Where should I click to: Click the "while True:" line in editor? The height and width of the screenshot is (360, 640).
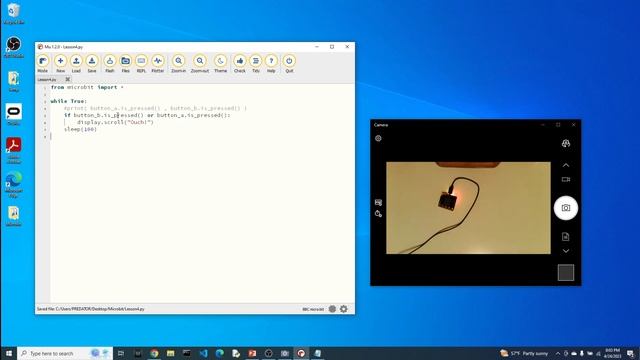69,101
